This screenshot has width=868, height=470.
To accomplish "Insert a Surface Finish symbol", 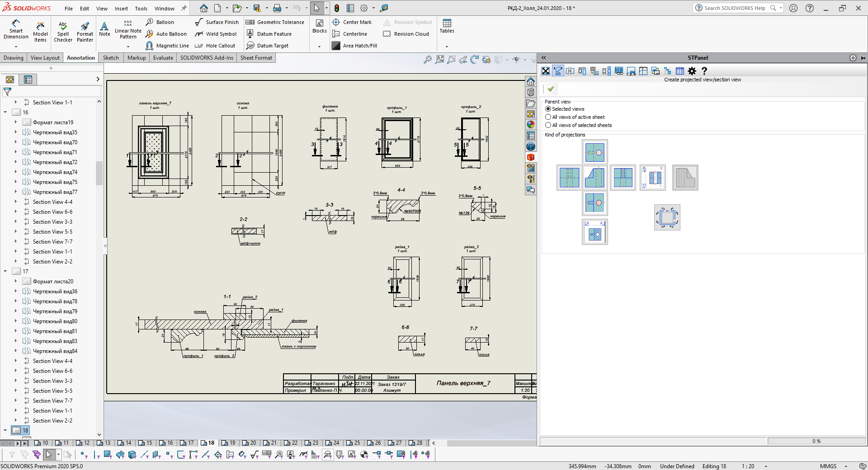I will click(217, 22).
